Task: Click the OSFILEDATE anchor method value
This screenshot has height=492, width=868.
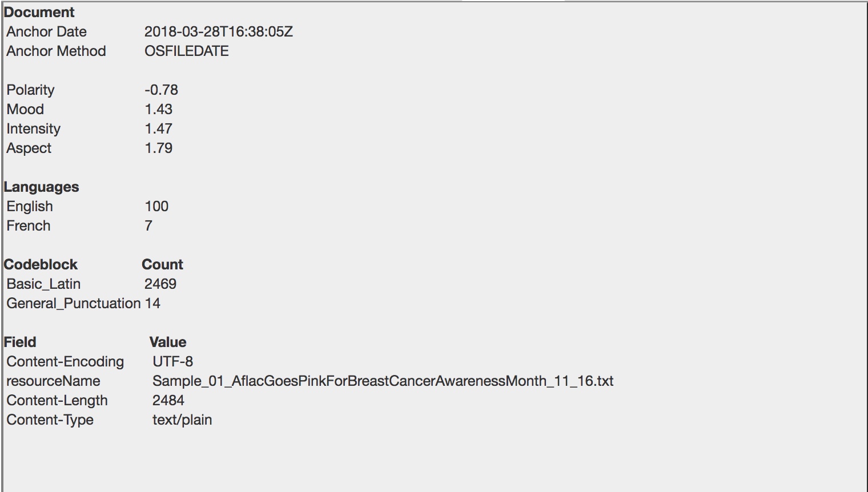Action: [186, 51]
